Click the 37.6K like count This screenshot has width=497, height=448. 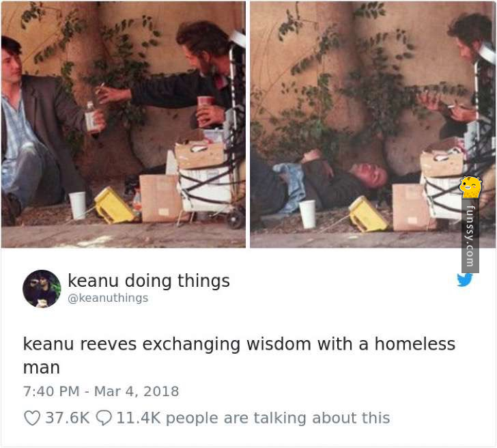click(67, 418)
